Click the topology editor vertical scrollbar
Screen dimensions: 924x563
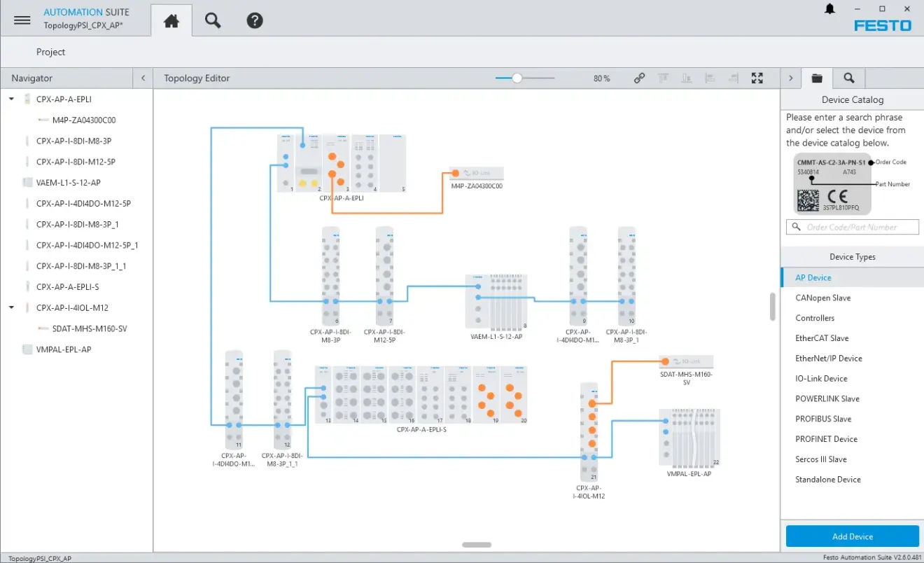[x=773, y=306]
